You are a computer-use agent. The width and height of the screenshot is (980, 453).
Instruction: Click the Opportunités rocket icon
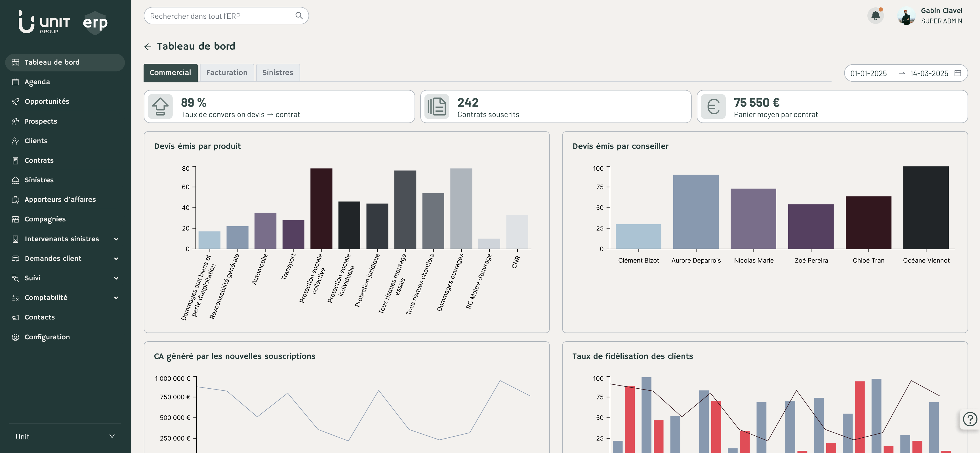click(15, 101)
